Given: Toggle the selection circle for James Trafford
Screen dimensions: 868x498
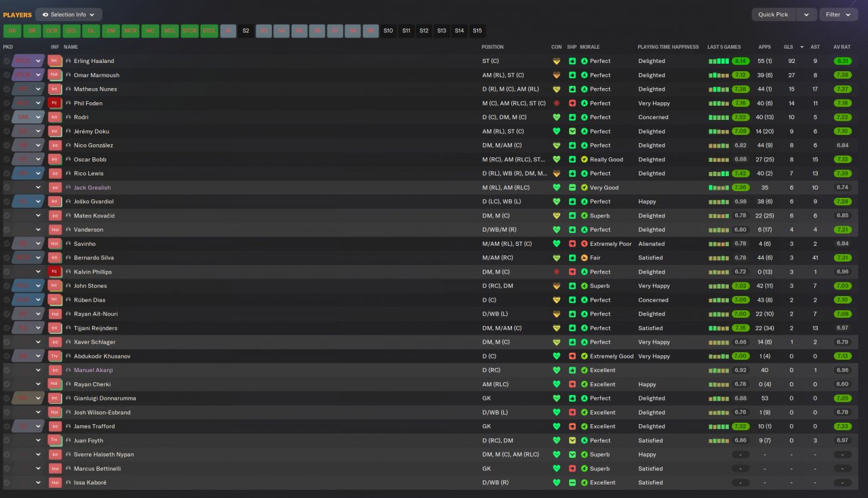Looking at the screenshot, I should tap(7, 426).
